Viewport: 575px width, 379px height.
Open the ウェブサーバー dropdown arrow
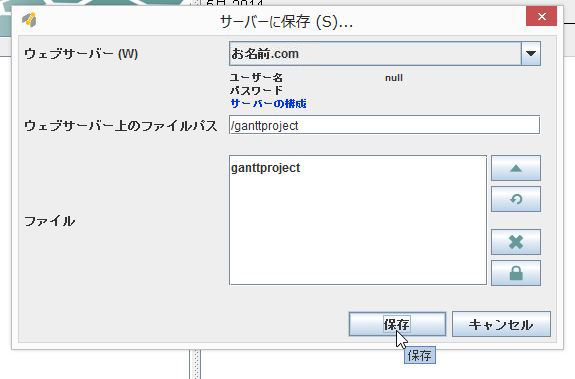pos(531,54)
